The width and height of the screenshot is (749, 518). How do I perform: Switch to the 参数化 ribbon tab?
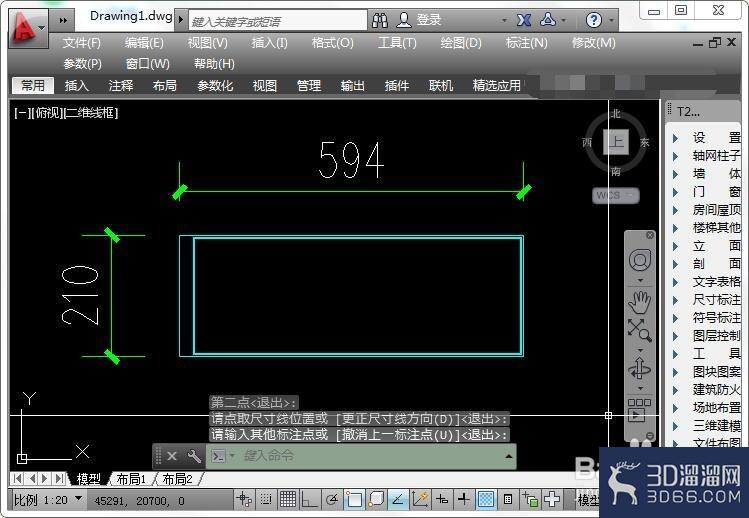(214, 86)
